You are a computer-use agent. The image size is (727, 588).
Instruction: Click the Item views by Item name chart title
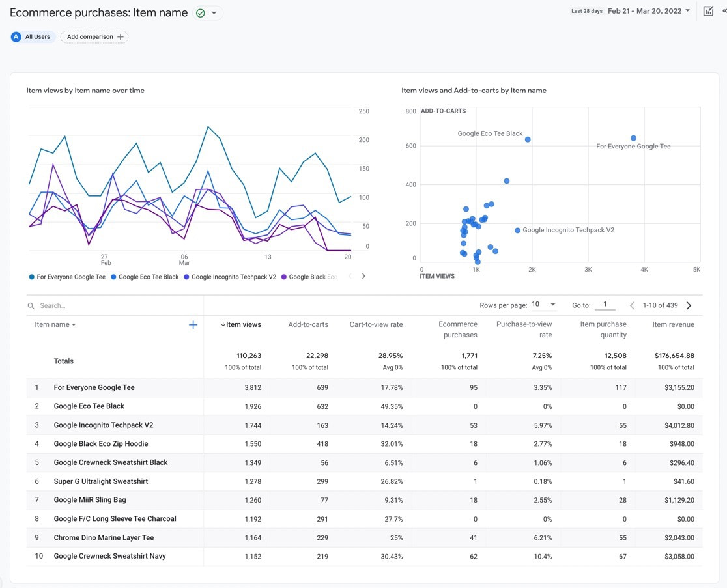click(85, 91)
